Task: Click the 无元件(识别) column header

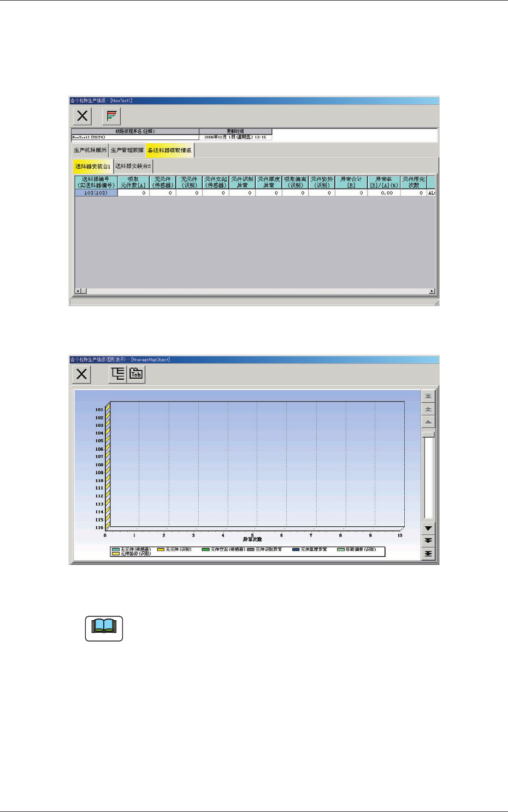Action: click(189, 183)
